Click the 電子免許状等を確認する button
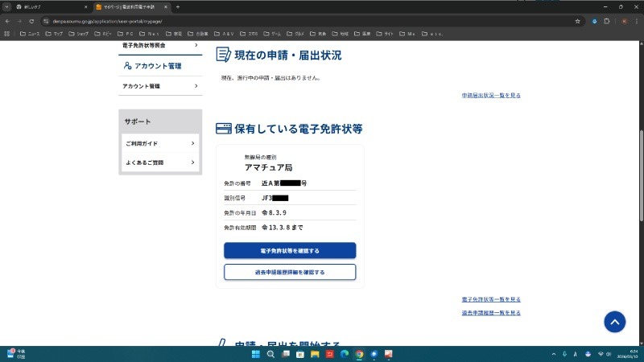The image size is (644, 362). (290, 251)
